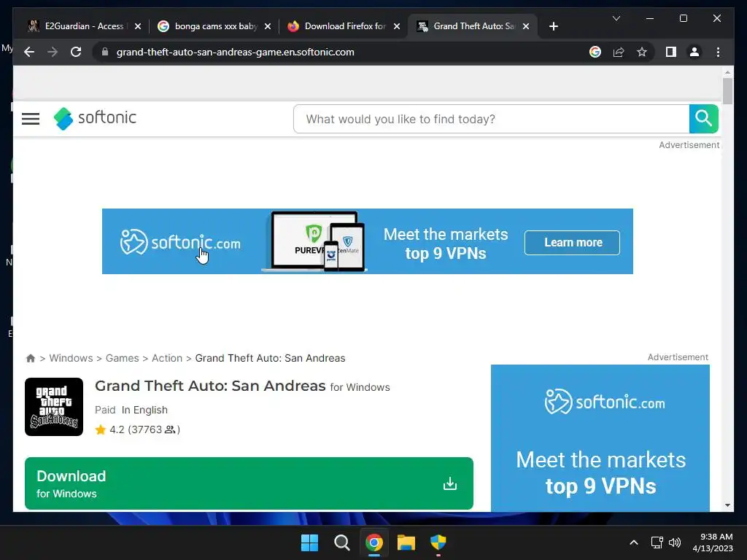Share this page using the share icon
Viewport: 747px width, 560px height.
coord(619,52)
